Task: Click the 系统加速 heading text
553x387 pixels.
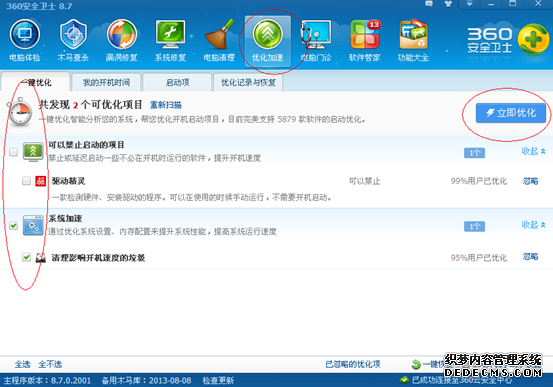Action: point(65,218)
